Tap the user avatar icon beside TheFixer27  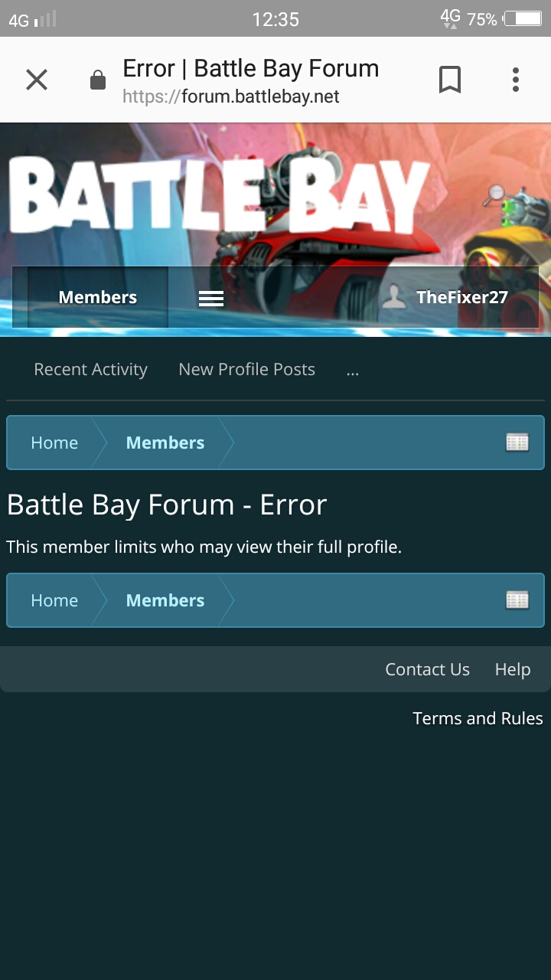[393, 297]
